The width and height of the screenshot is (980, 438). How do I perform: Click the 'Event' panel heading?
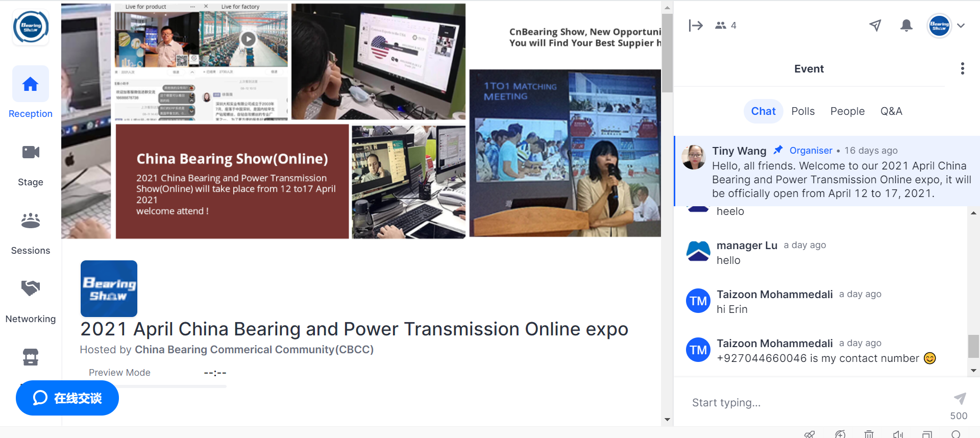point(809,69)
